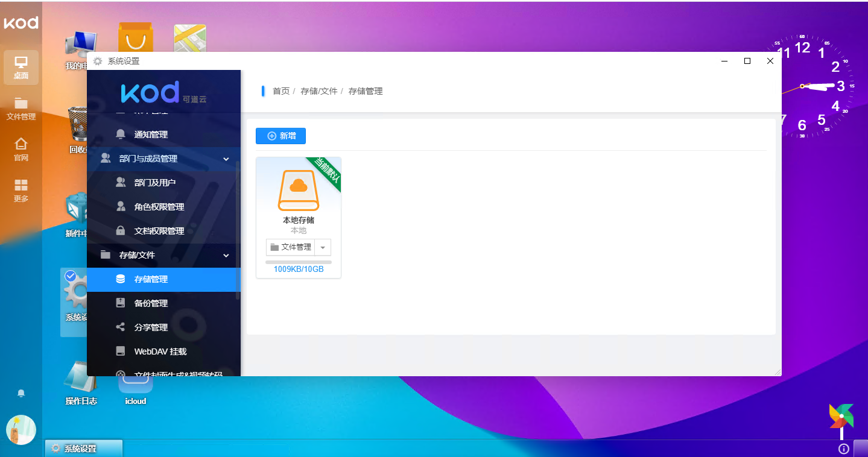Go to 首页 in the breadcrumb
Viewport: 868px width, 457px height.
click(x=281, y=91)
